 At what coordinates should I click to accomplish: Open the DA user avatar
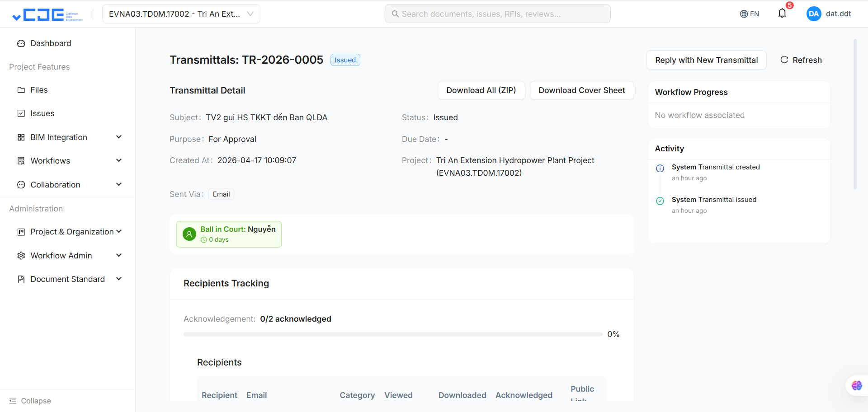[x=814, y=14]
